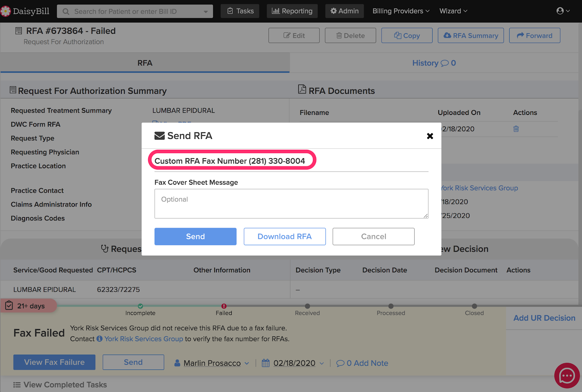Click Custom RFA Fax Number text
The height and width of the screenshot is (392, 582).
tap(230, 161)
